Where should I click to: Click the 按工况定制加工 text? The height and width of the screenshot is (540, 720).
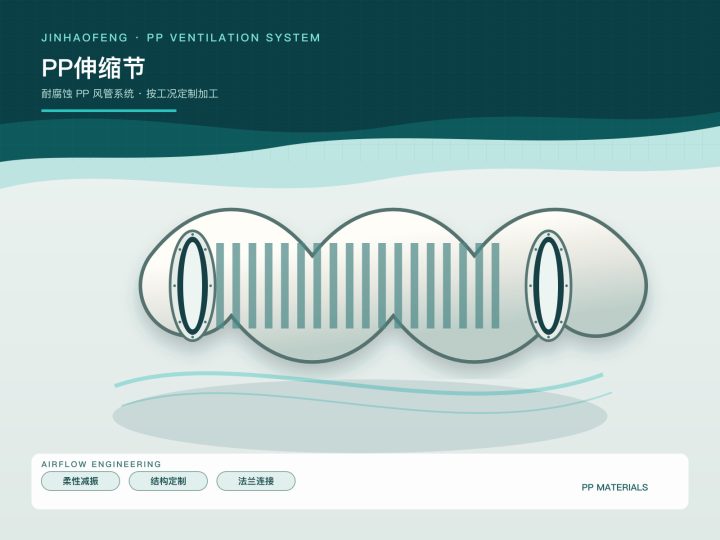coord(182,94)
